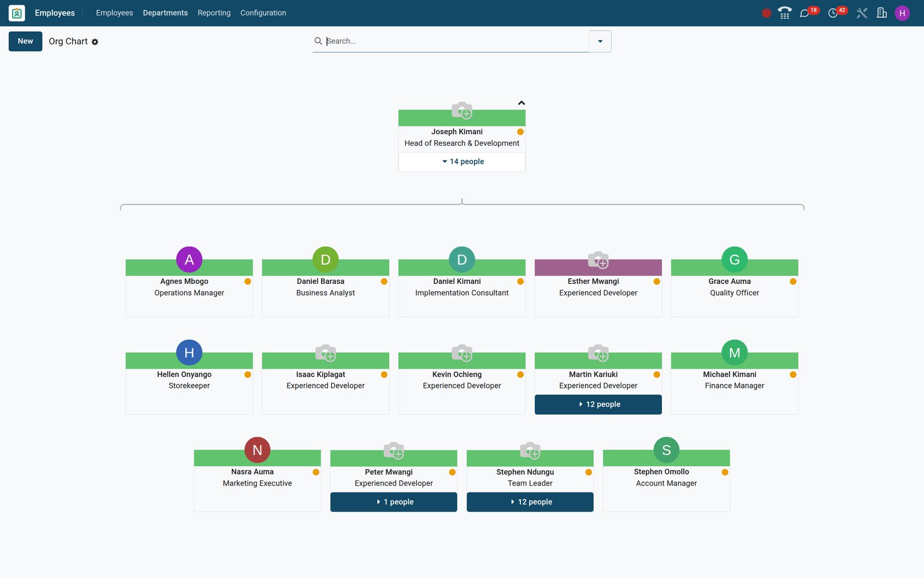
Task: Open the Employees app home icon
Action: tap(17, 13)
